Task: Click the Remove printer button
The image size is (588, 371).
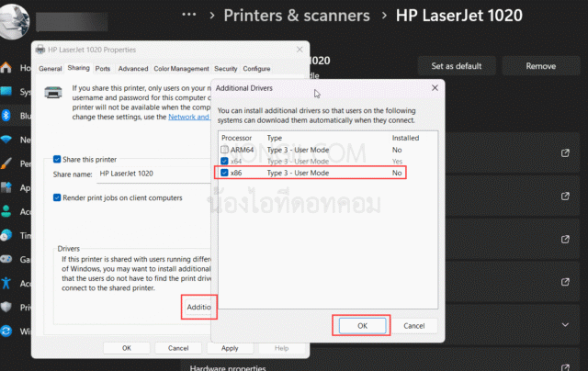Action: [541, 66]
